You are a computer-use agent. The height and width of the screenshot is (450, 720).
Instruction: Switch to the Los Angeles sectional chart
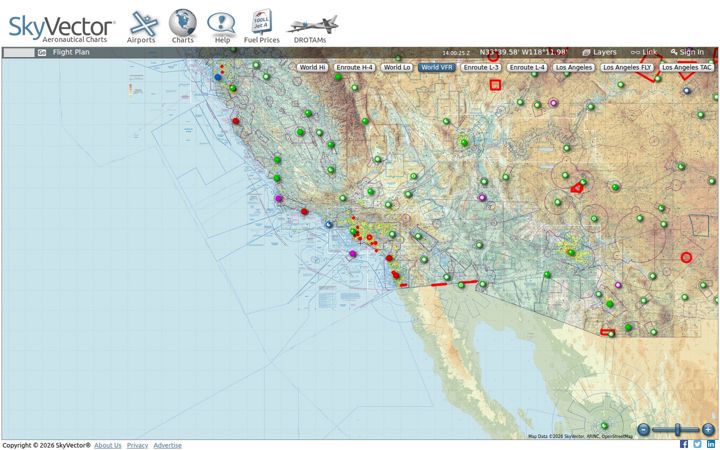pyautogui.click(x=574, y=68)
